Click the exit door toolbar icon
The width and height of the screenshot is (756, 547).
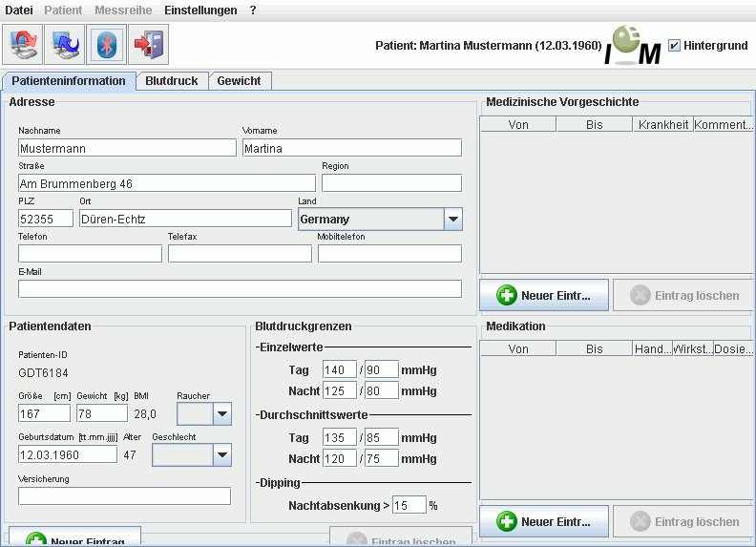149,44
